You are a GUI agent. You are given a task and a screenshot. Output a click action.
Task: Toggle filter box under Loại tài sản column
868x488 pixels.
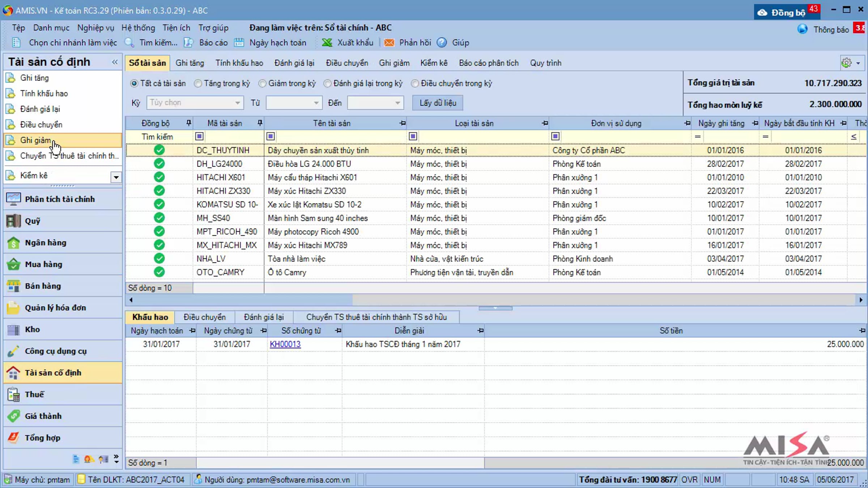coord(413,136)
